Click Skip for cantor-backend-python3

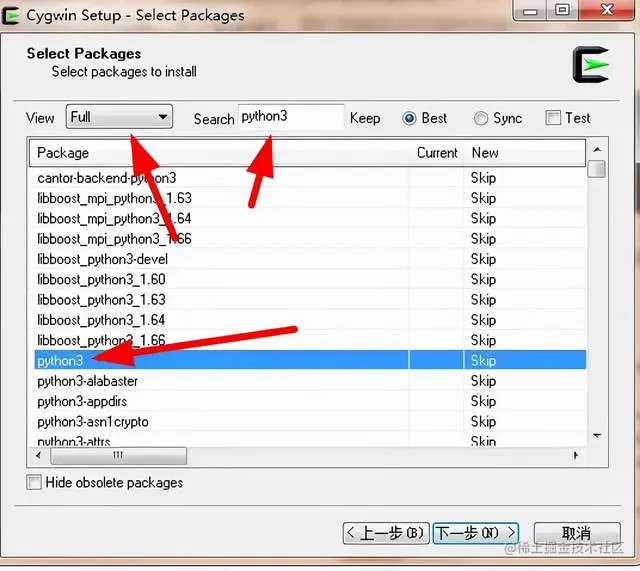tap(483, 178)
